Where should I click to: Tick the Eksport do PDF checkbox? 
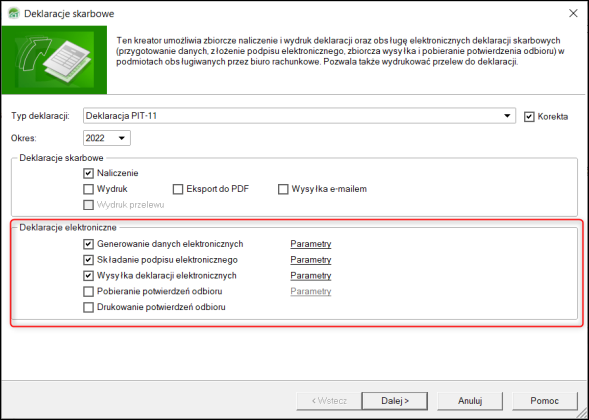(178, 189)
